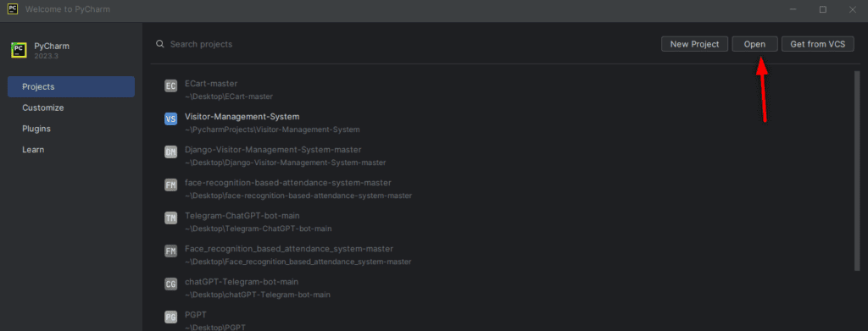Maximize the Welcome to PyCharm window
Image resolution: width=868 pixels, height=331 pixels.
[823, 9]
